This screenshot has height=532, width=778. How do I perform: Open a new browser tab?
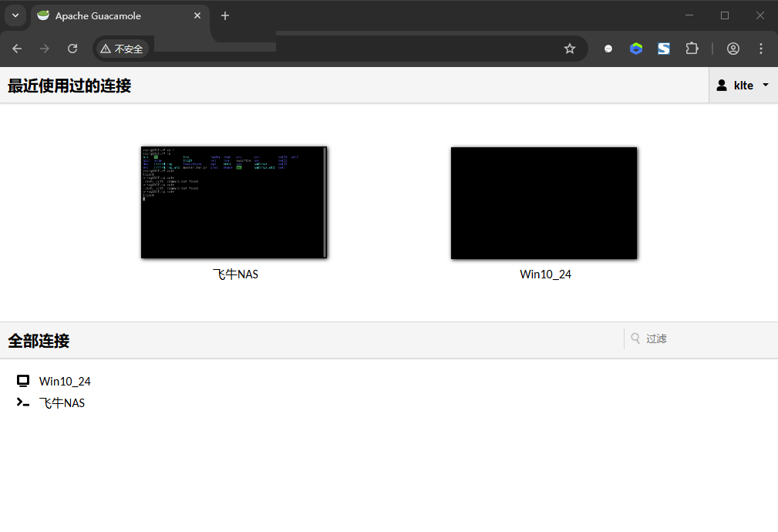(x=225, y=15)
